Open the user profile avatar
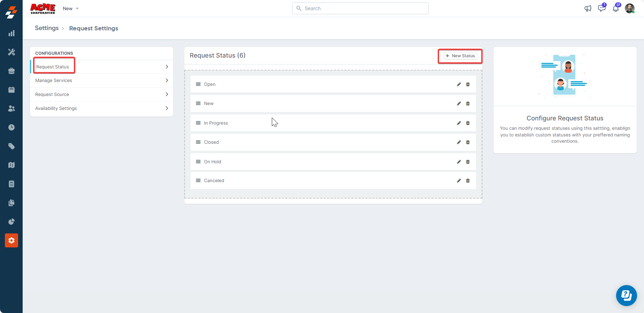This screenshot has width=644, height=313. (629, 9)
